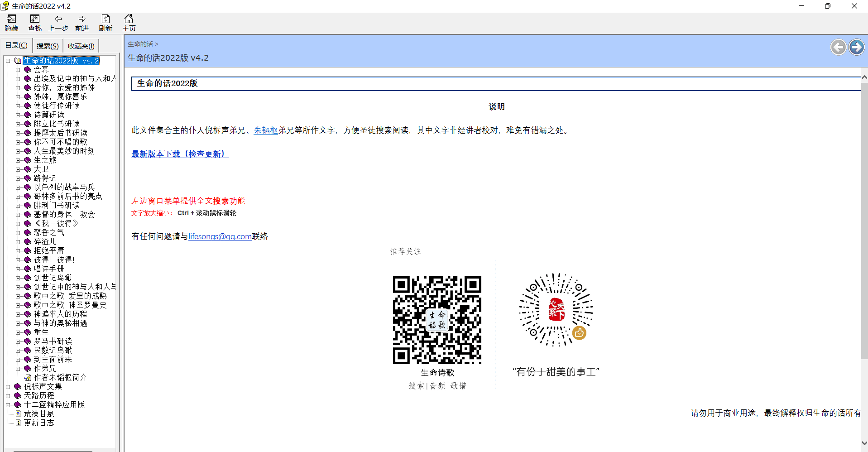The height and width of the screenshot is (452, 868).
Task: Click the book icon beside 重生
Action: [x=28, y=332]
